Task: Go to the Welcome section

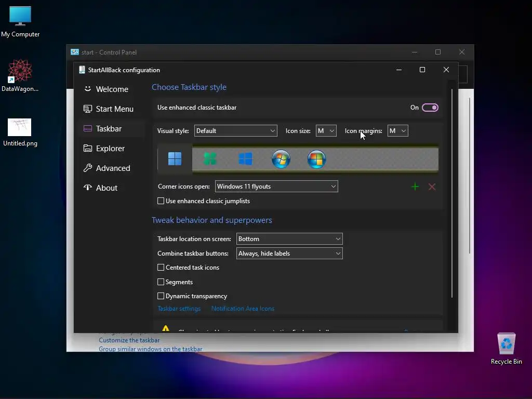Action: click(112, 89)
